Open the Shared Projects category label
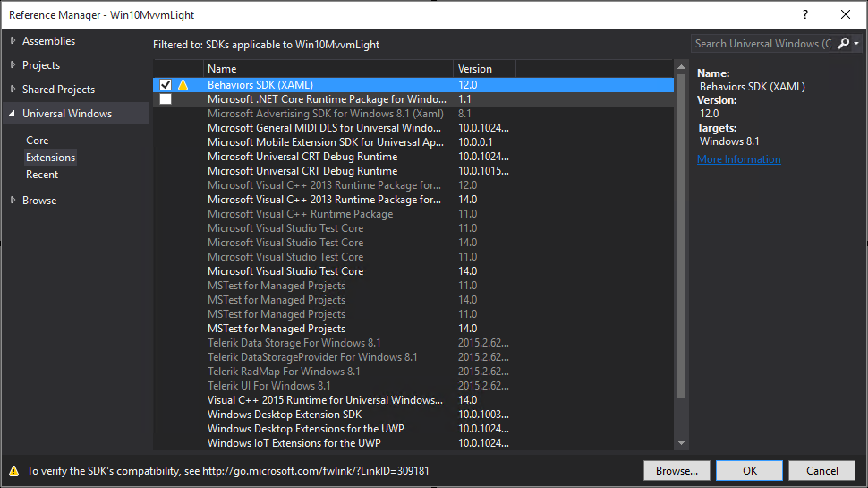Viewport: 868px width, 488px height. tap(58, 90)
